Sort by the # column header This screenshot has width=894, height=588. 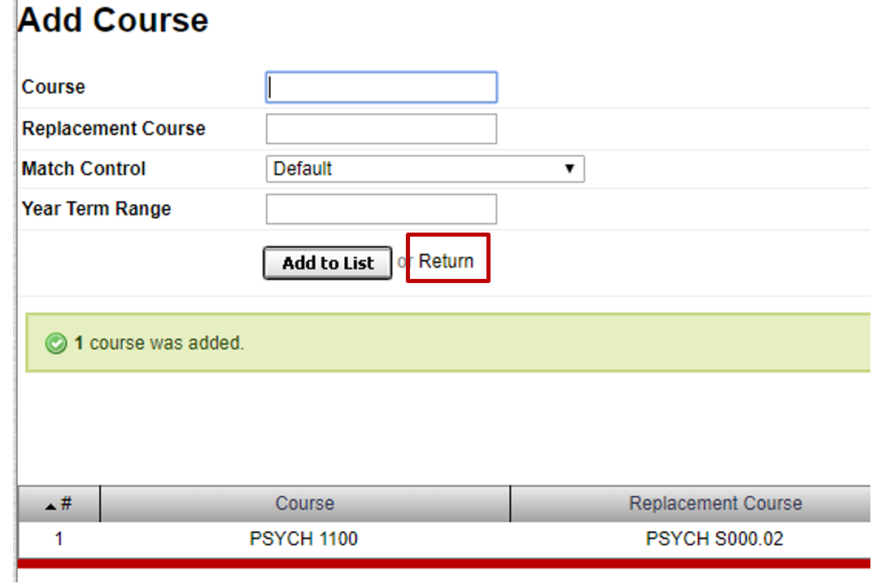pyautogui.click(x=59, y=503)
